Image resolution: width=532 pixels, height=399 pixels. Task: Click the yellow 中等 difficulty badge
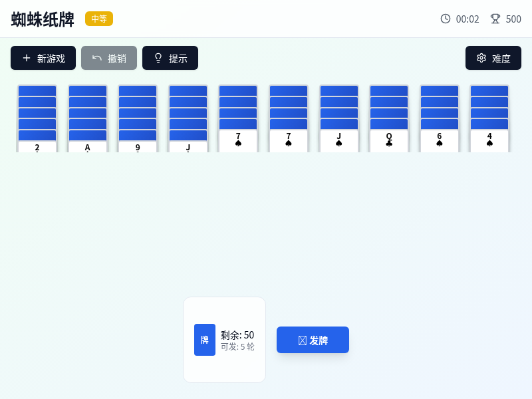tap(99, 19)
